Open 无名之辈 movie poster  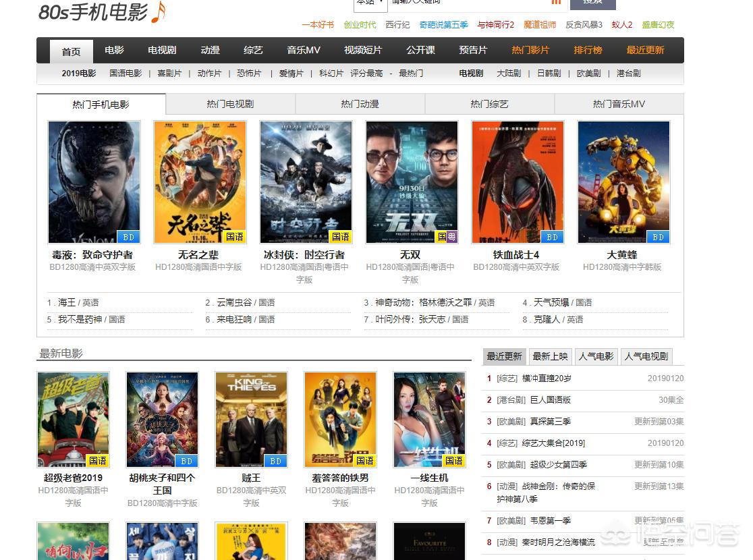pyautogui.click(x=200, y=182)
